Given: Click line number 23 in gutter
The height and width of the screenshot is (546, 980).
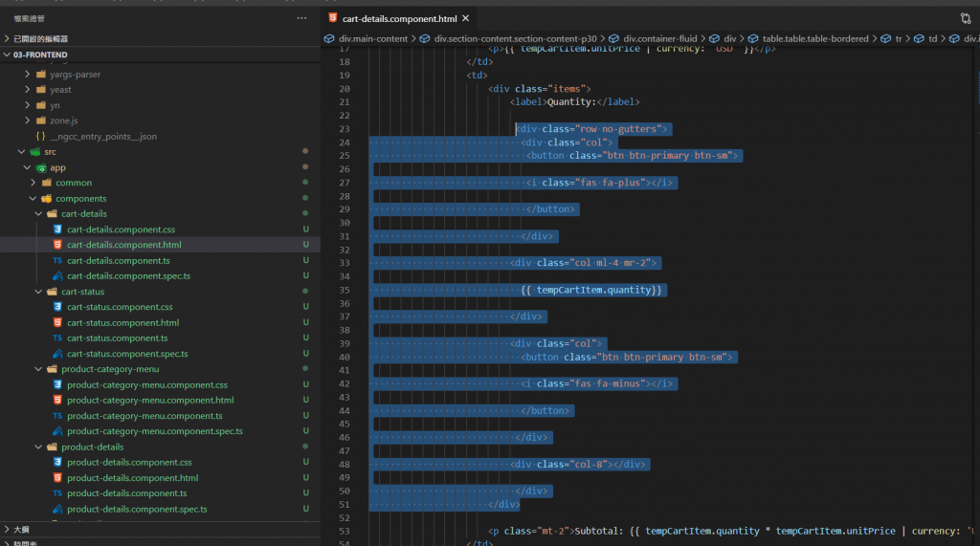Looking at the screenshot, I should point(345,129).
